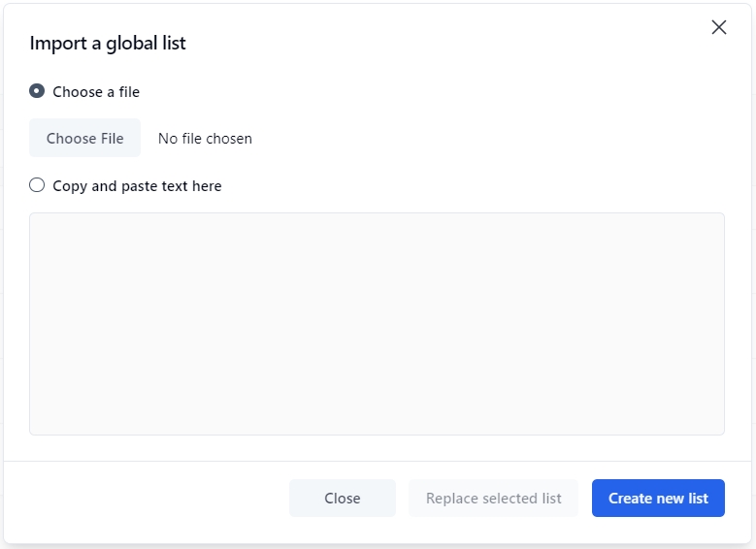Click the "Import a global list" heading
Image resolution: width=756 pixels, height=549 pixels.
tap(108, 43)
